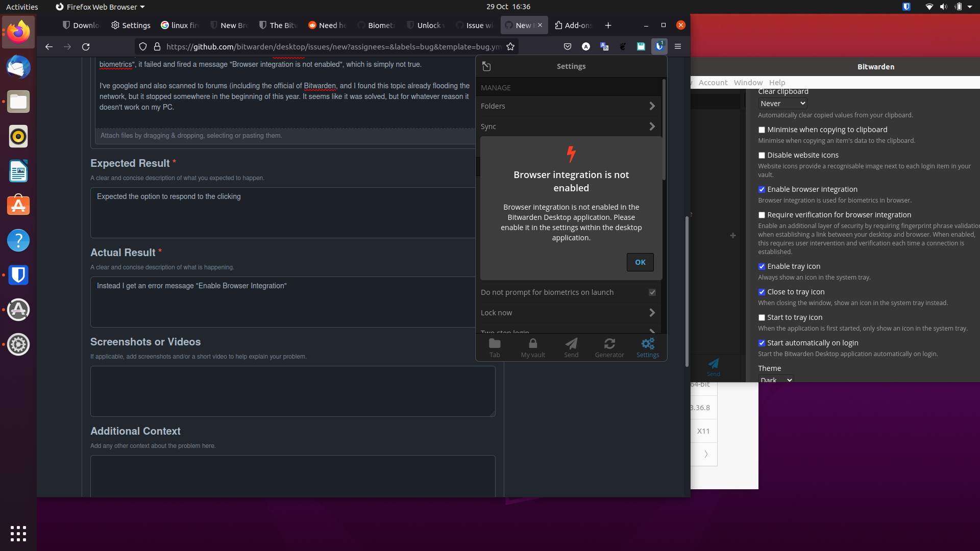This screenshot has width=980, height=551.
Task: Reload the GitHub issue page
Action: point(86,46)
